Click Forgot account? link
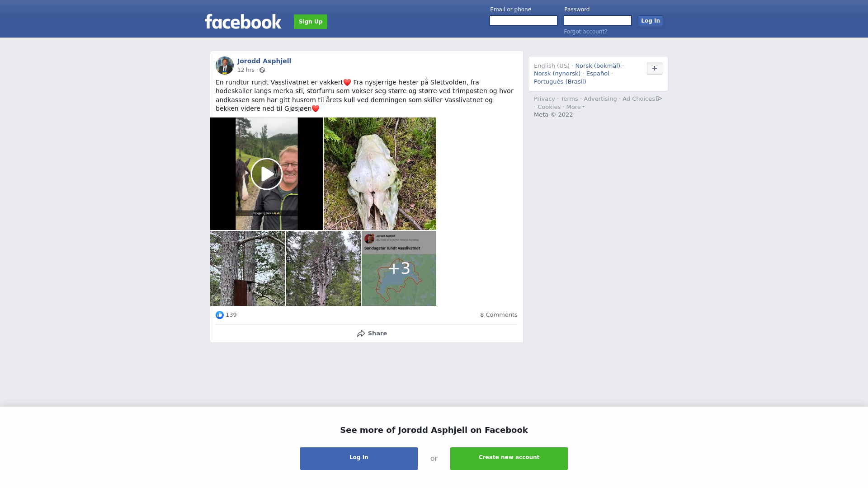 point(585,32)
